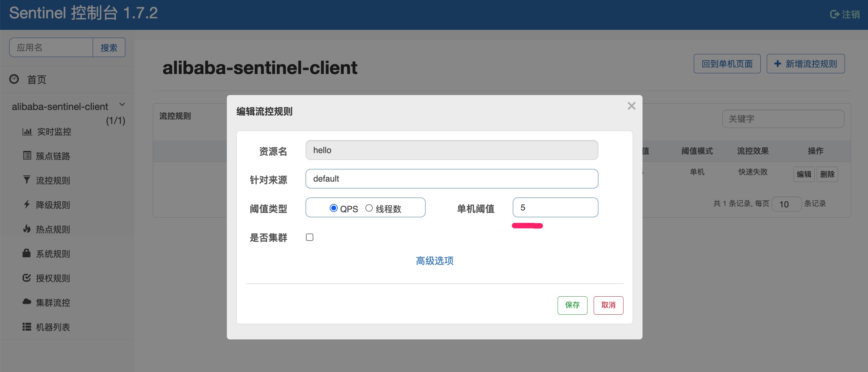868x372 pixels.
Task: Click the filter funnel icon for 流控规则
Action: pyautogui.click(x=27, y=180)
